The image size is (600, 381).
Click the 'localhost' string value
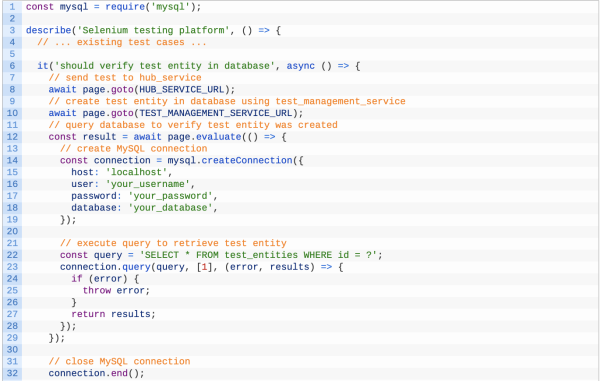136,172
